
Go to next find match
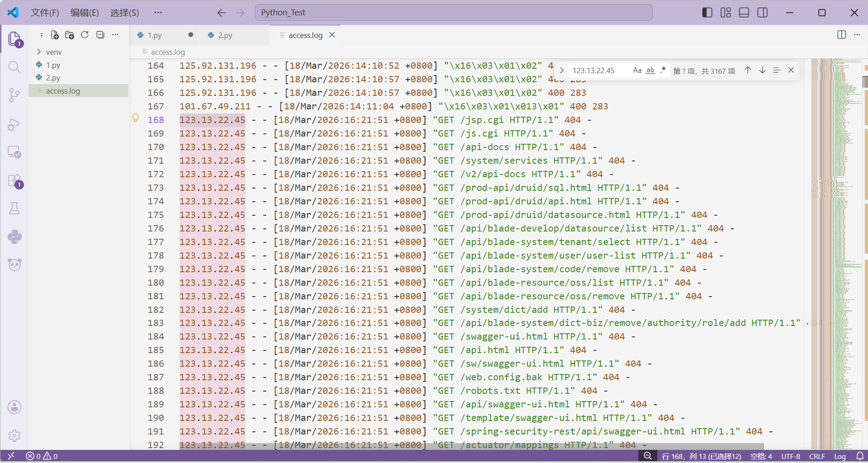[x=762, y=70]
